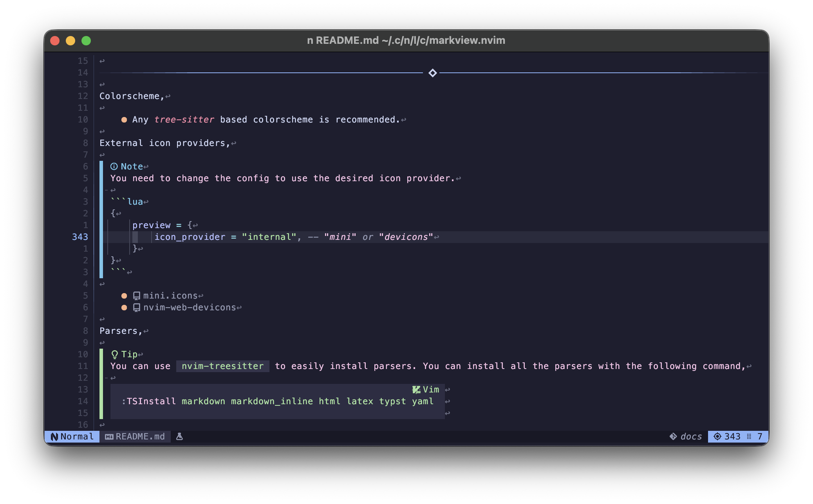Click the 'lua' code fence language label

pyautogui.click(x=135, y=202)
